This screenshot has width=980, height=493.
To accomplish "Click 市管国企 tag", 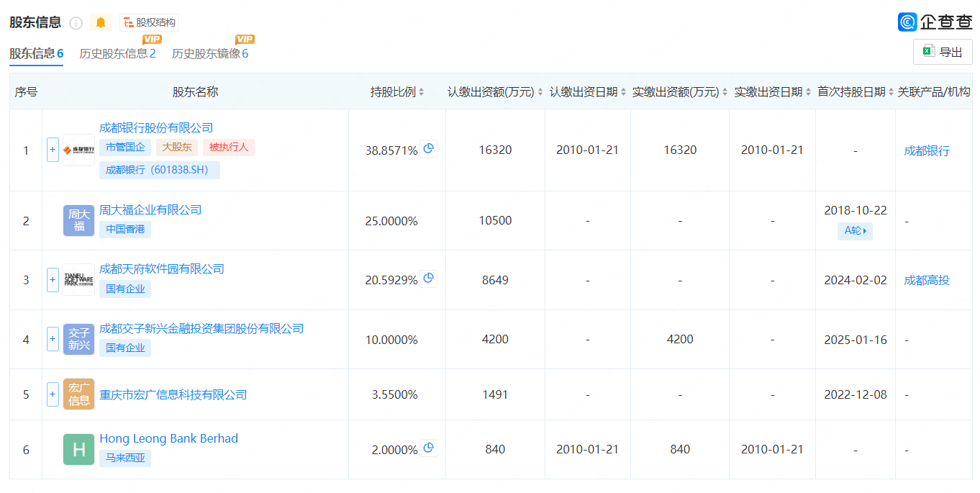I will pos(125,148).
